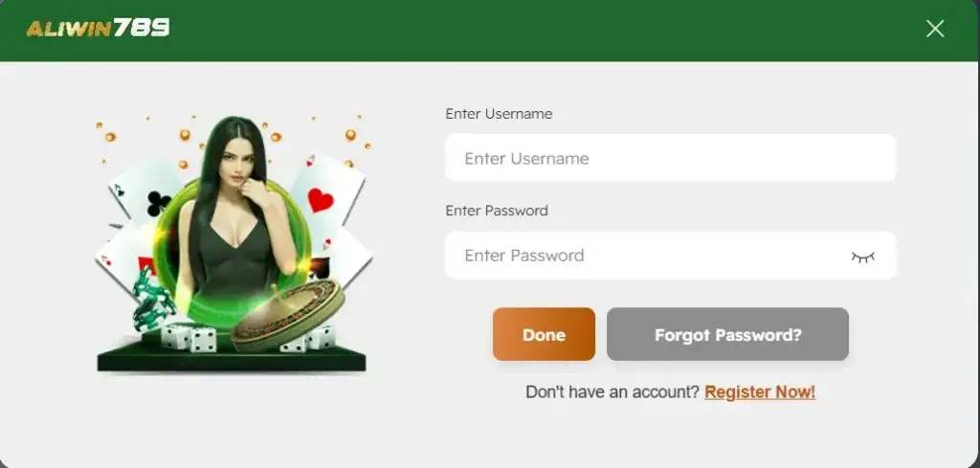
Task: Toggle password visibility with the eye icon
Action: 862,256
